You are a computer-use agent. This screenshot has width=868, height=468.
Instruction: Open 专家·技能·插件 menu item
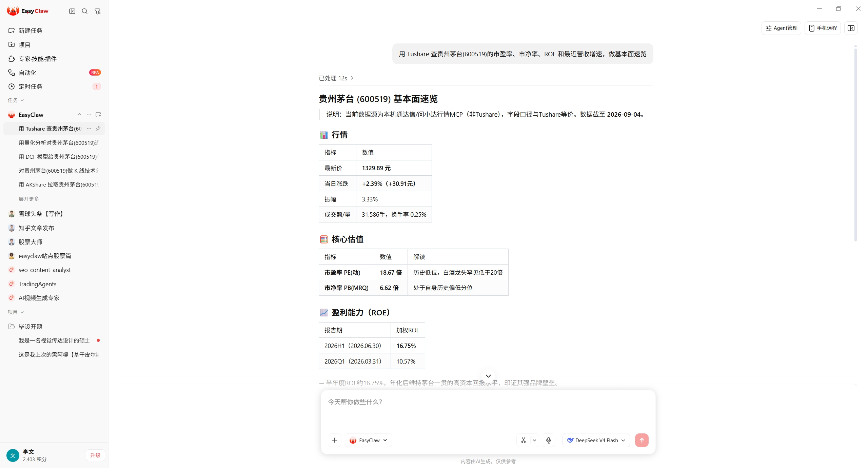tap(54, 59)
